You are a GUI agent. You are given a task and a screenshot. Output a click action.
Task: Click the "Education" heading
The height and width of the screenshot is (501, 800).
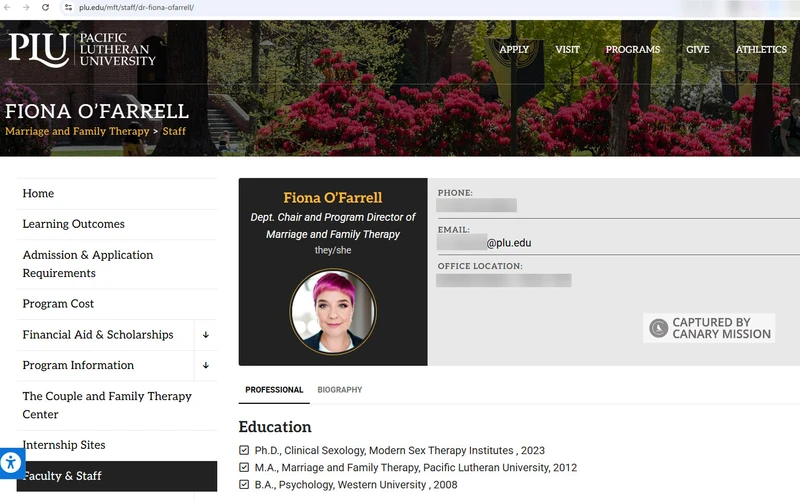coord(275,427)
